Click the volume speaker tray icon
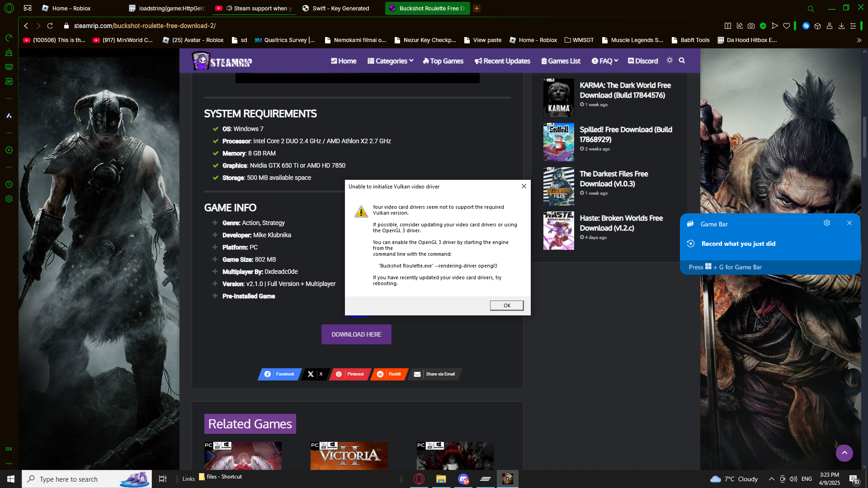 793,479
